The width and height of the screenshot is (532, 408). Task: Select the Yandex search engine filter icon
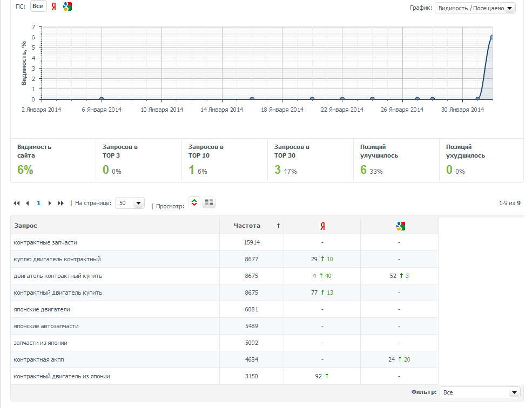click(53, 6)
